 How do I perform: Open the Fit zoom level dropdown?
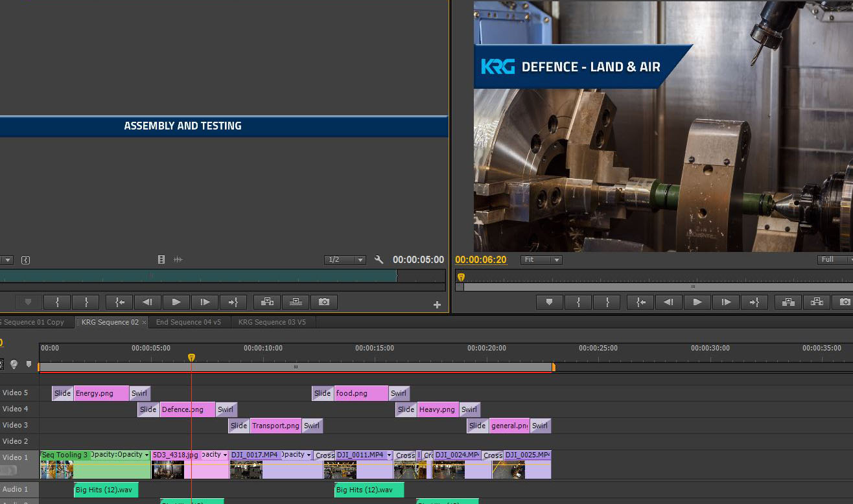click(541, 259)
